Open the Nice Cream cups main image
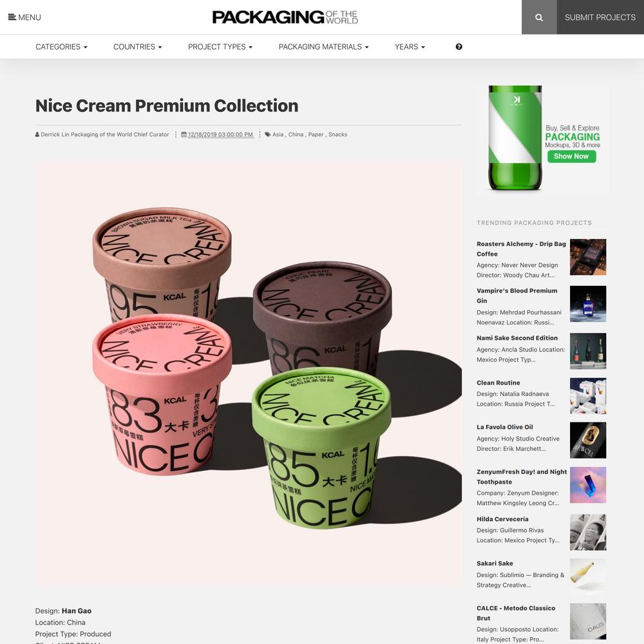 (249, 374)
